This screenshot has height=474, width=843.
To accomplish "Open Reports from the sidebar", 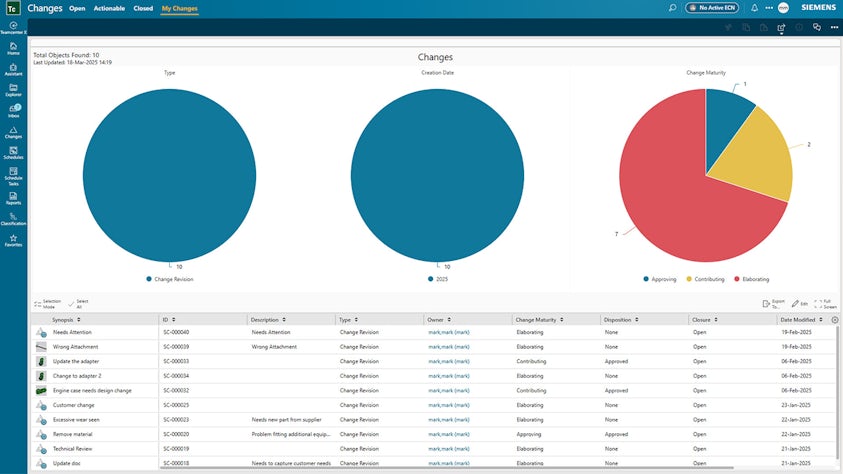I will 13,197.
